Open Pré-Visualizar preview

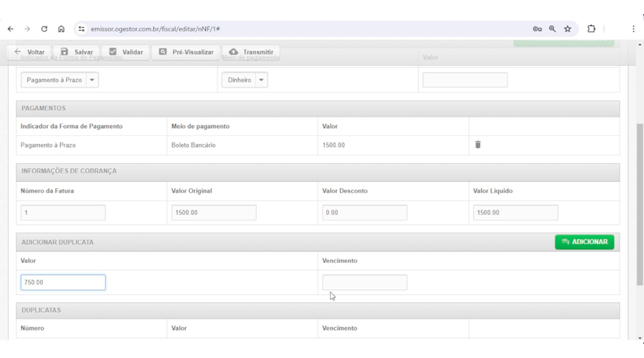coord(186,52)
